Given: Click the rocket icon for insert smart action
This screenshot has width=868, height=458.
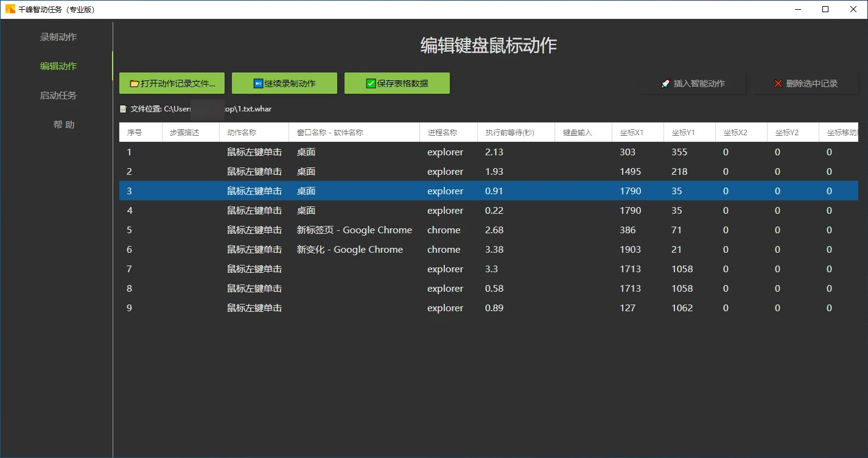Looking at the screenshot, I should coord(665,83).
